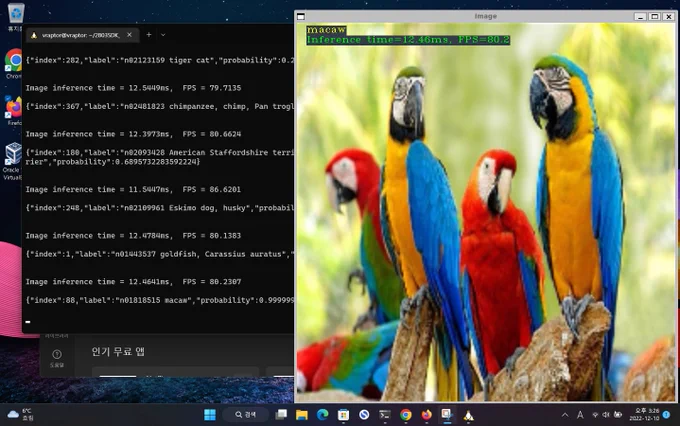Launch Microsoft Edge from the taskbar

322,415
